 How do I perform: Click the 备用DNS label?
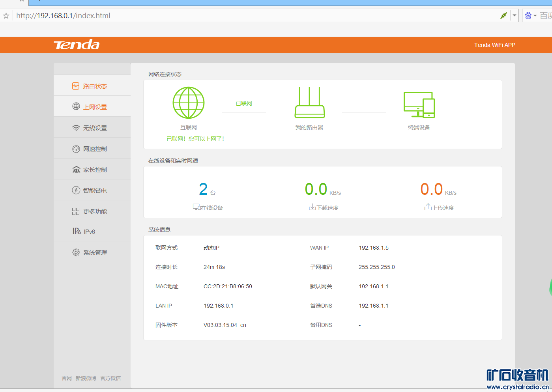coord(321,325)
